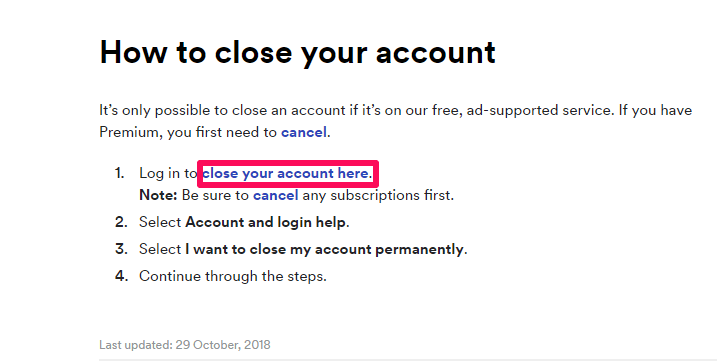Click 'Select' before Account and login help
717x363 pixels.
point(160,223)
